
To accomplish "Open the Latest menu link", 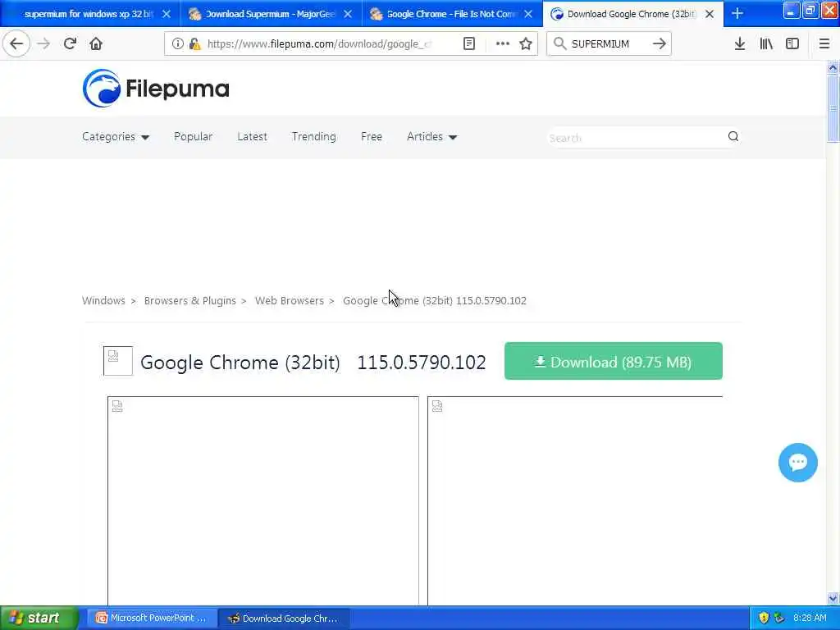I will coord(252,137).
